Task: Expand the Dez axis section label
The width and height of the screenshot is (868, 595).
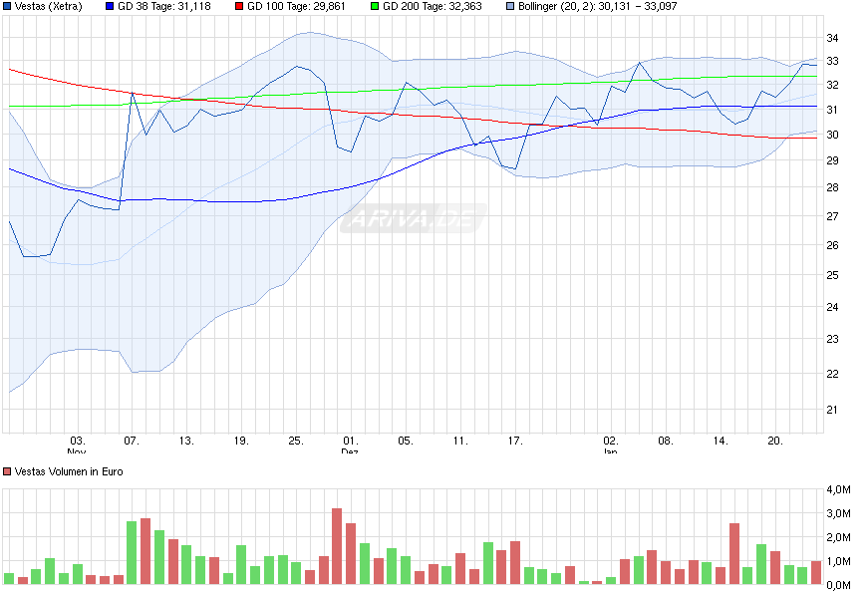Action: (348, 448)
